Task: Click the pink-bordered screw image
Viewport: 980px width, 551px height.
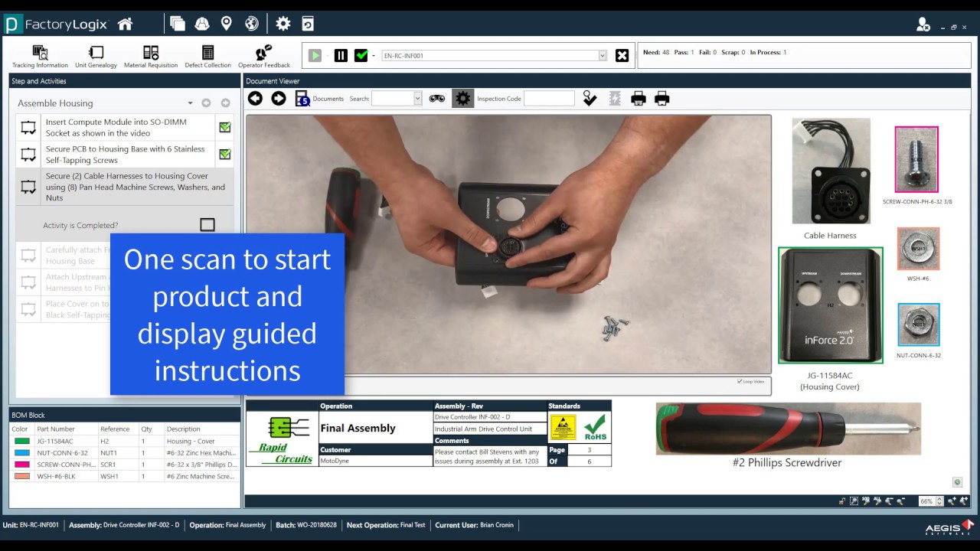Action: (x=916, y=159)
